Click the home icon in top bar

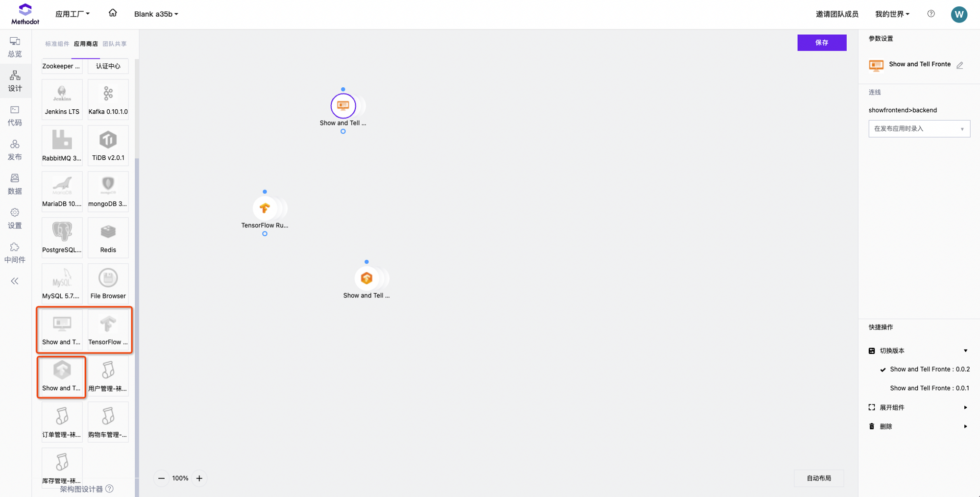tap(113, 13)
